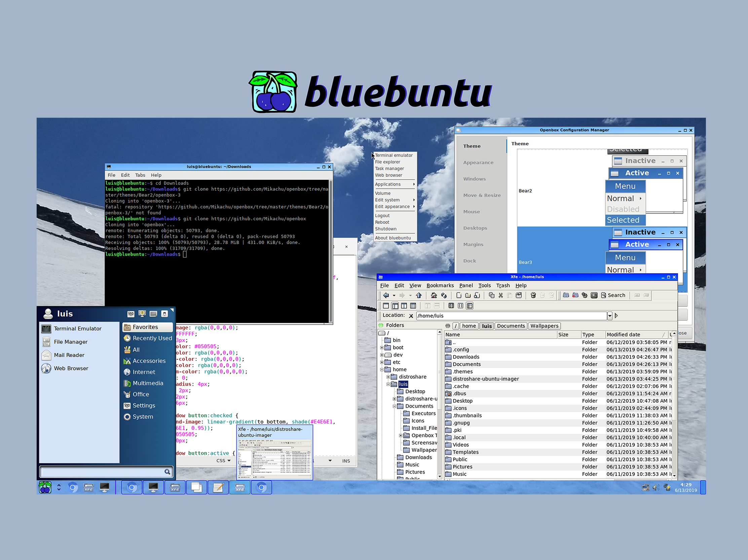
Task: Switch Xfe to tree and two panels
Action: click(x=413, y=306)
